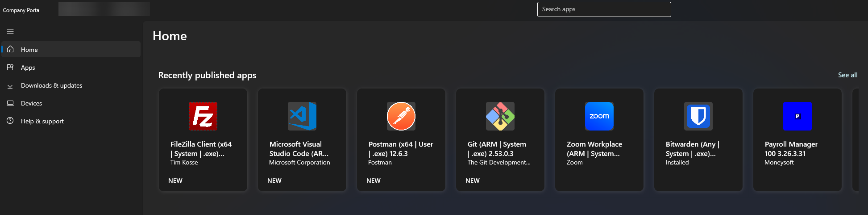Image resolution: width=868 pixels, height=215 pixels.
Task: Click the See all link
Action: (x=847, y=75)
